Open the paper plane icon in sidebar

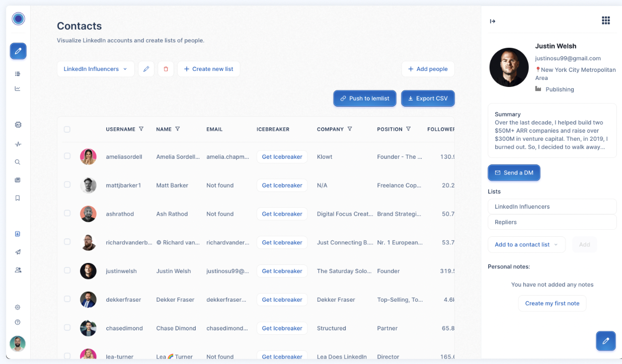(18, 252)
